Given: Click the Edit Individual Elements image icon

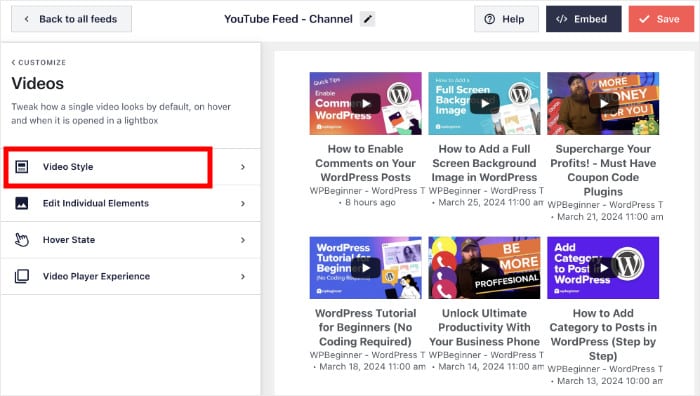Looking at the screenshot, I should pos(21,203).
